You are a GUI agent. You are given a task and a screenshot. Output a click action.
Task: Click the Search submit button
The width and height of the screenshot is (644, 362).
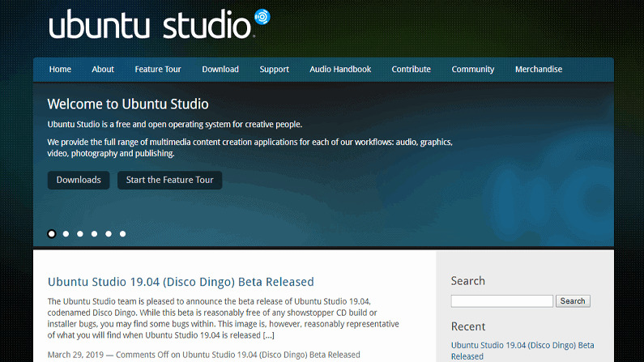(573, 300)
